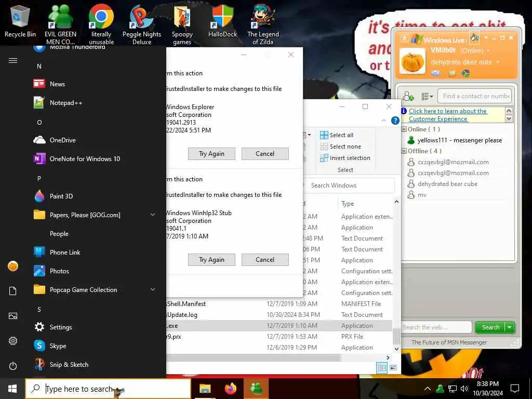The image size is (532, 399).
Task: Jump to letter S section header
Action: click(x=39, y=309)
